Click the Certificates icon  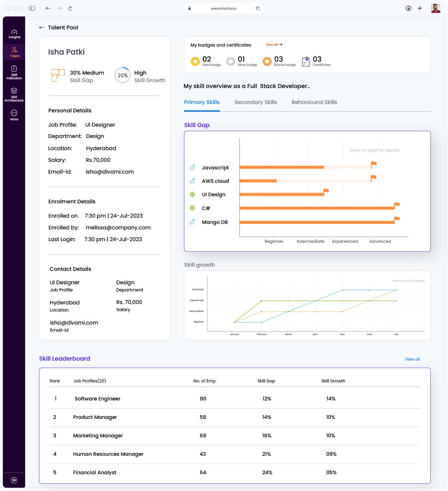coord(306,61)
